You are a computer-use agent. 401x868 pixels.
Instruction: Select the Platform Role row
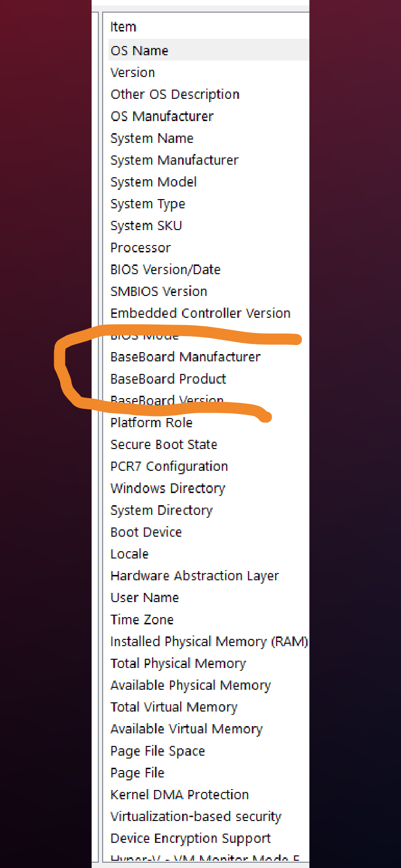click(151, 422)
